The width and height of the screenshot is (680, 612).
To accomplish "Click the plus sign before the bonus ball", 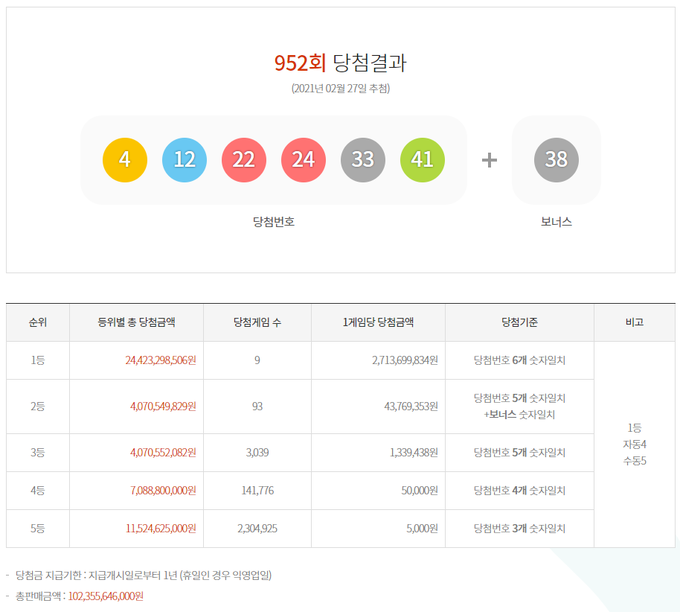I will point(489,160).
